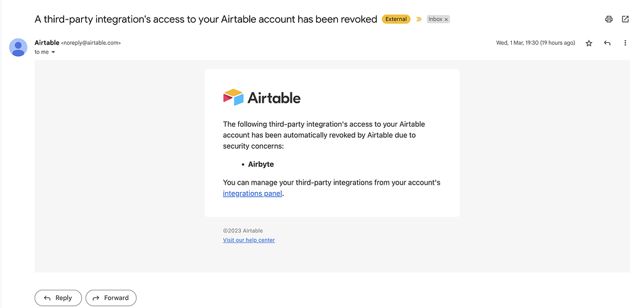
Task: Star this Airtable email
Action: pos(589,43)
